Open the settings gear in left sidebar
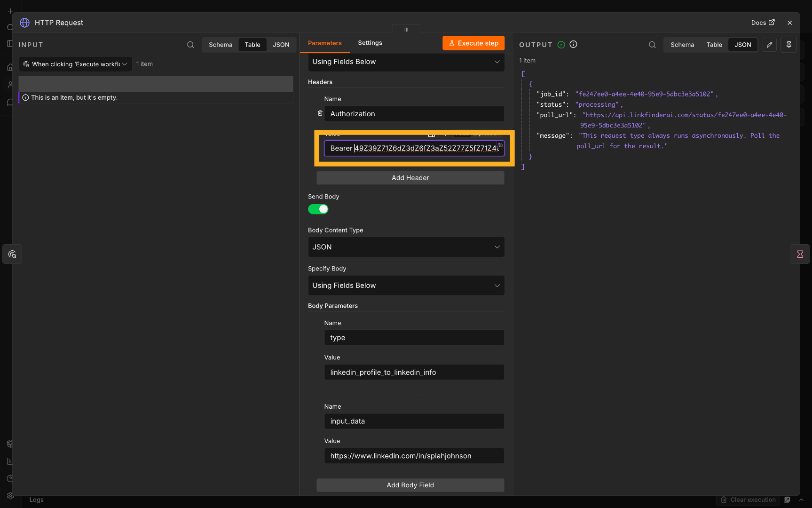This screenshot has height=508, width=812. pyautogui.click(x=10, y=496)
